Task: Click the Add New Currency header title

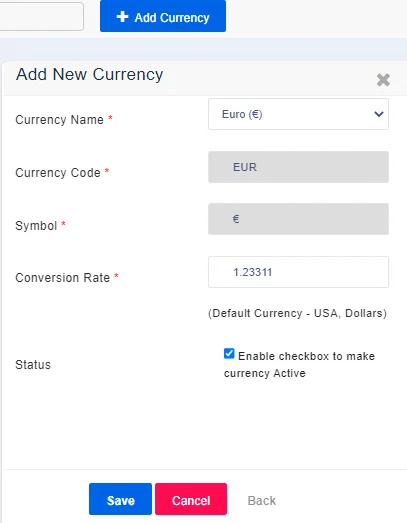Action: pyautogui.click(x=89, y=74)
